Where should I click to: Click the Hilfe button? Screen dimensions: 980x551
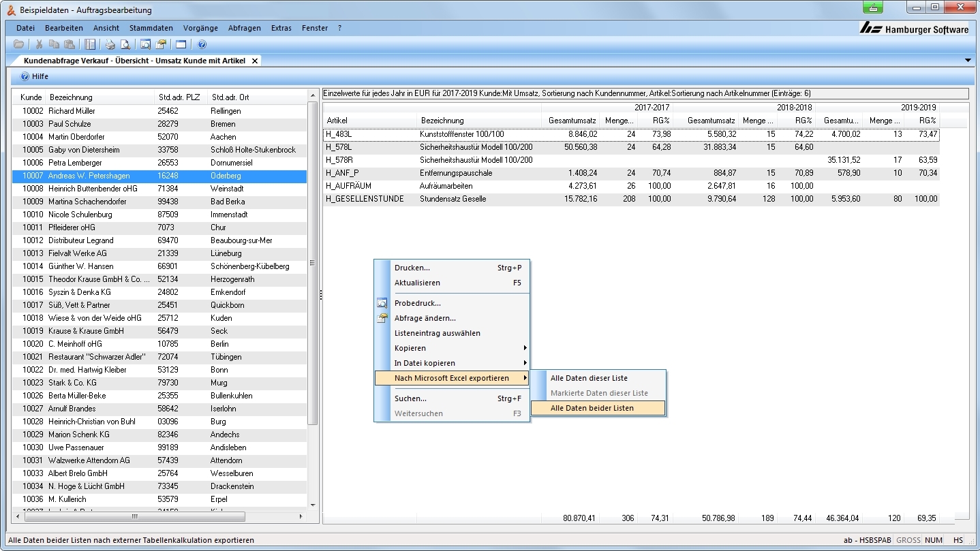pyautogui.click(x=35, y=76)
